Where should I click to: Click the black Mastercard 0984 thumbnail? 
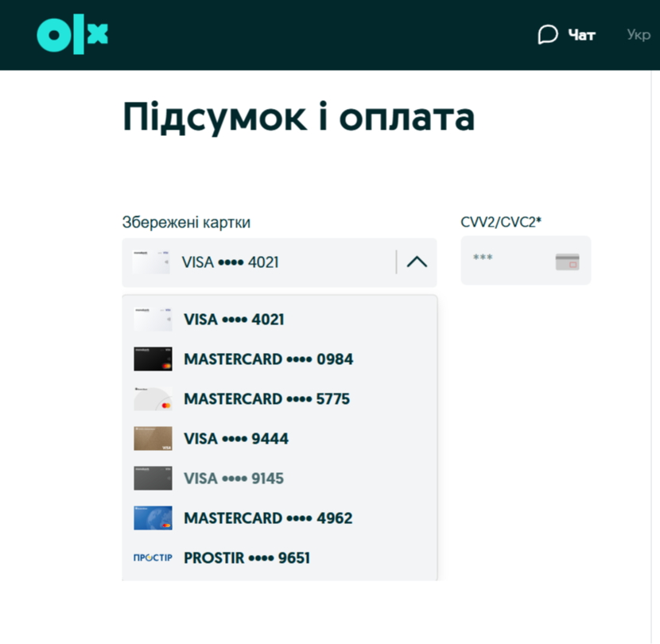153,359
